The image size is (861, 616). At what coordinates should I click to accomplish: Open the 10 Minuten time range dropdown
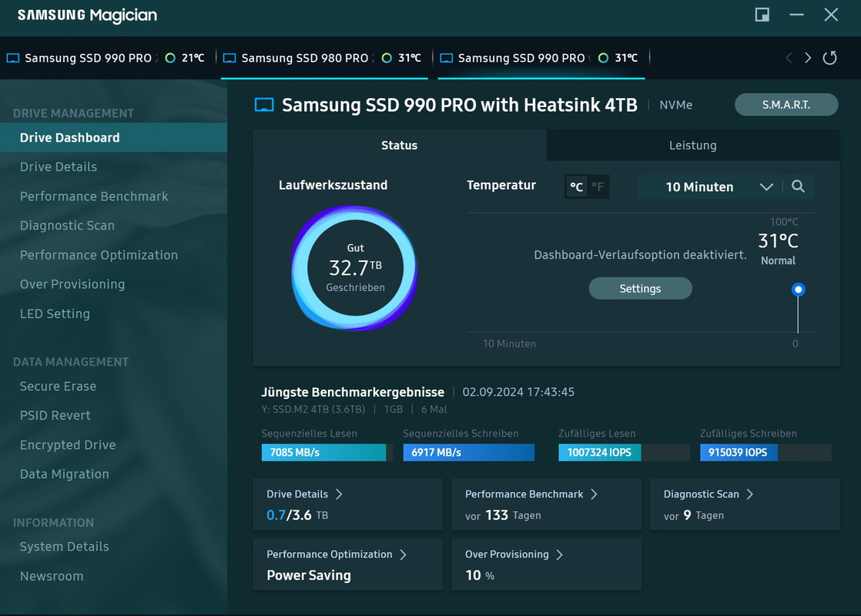pyautogui.click(x=711, y=186)
